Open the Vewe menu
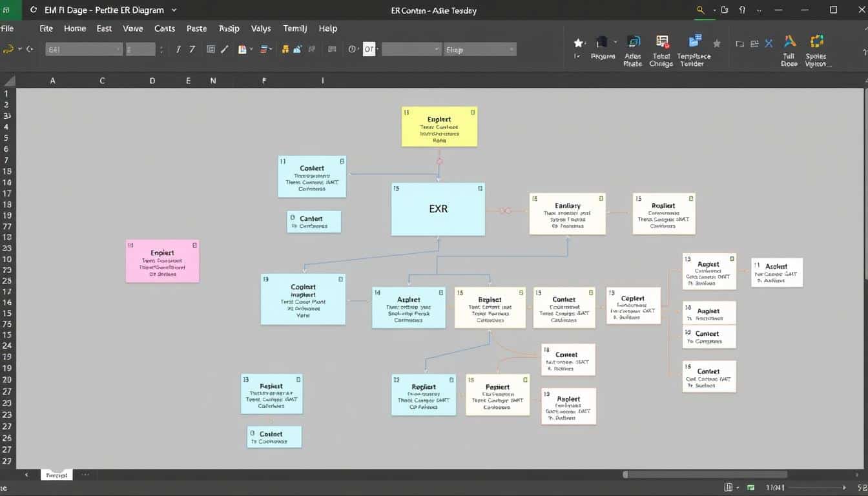The height and width of the screenshot is (496, 868). point(132,28)
